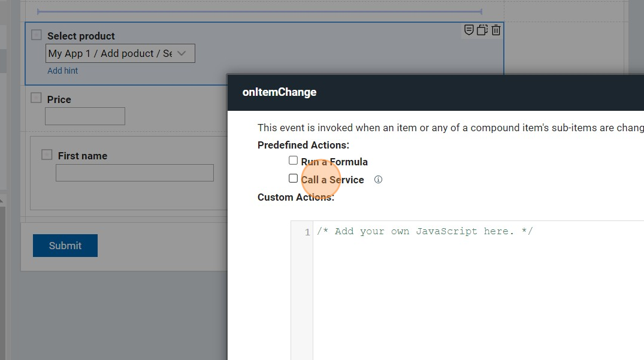Screen dimensions: 644x360
Task: Open the Select product dropdown
Action: point(120,53)
